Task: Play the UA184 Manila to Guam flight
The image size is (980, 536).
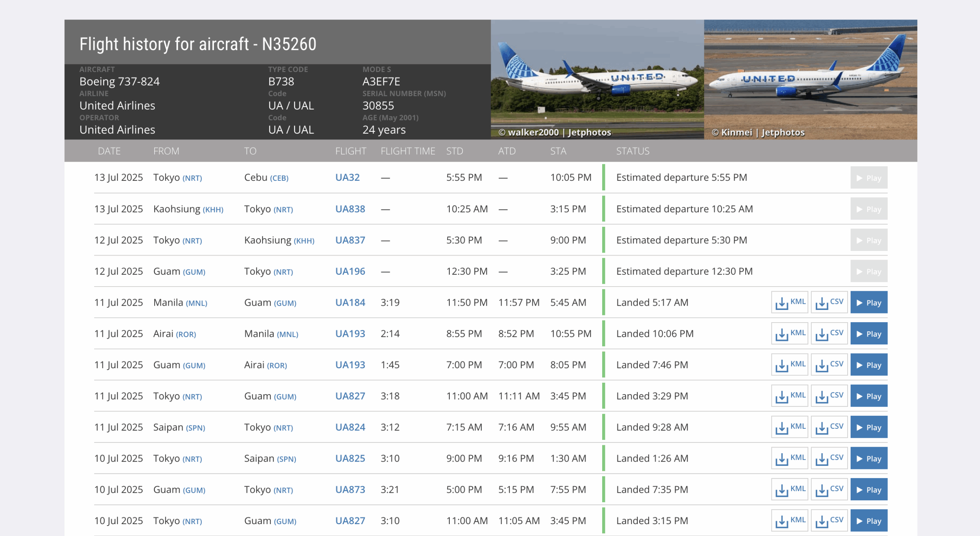Action: click(x=869, y=302)
